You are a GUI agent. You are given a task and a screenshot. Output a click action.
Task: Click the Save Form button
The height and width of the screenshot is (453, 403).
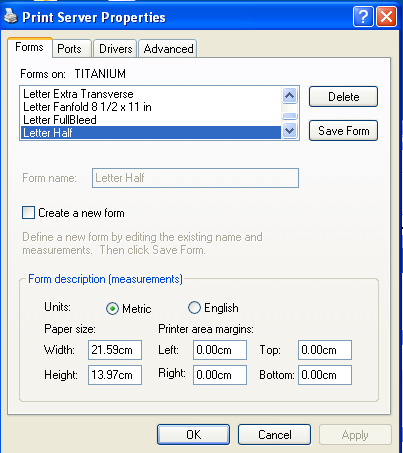[343, 131]
